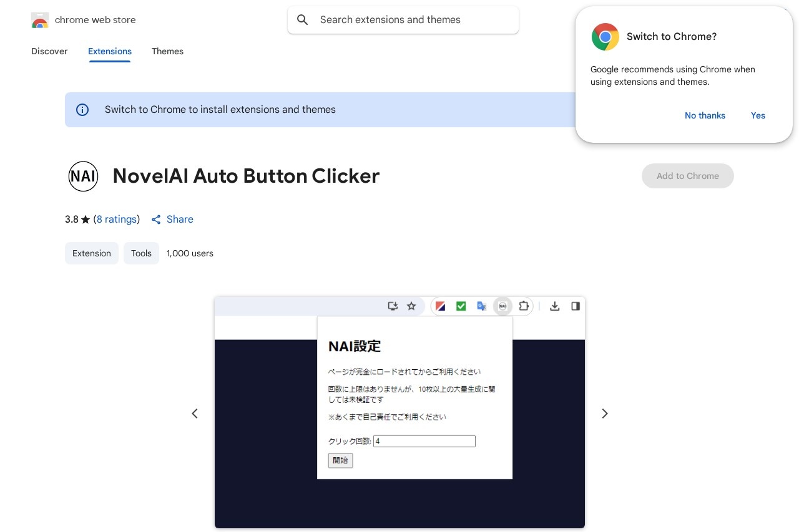Click the chrome web store title text
Screen dimensions: 799x532
[95, 20]
